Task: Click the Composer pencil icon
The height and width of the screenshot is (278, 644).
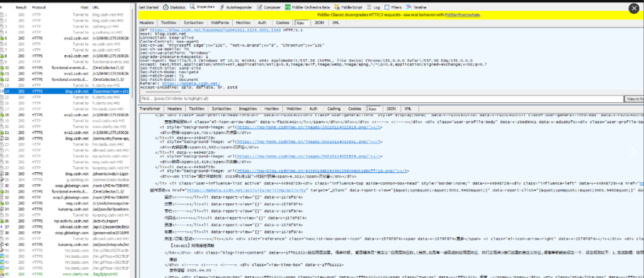Action: click(260, 7)
